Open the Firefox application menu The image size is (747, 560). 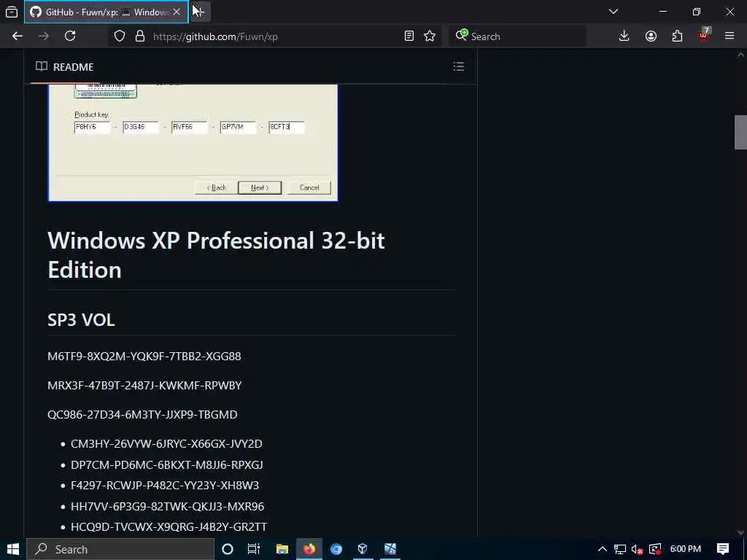(729, 36)
